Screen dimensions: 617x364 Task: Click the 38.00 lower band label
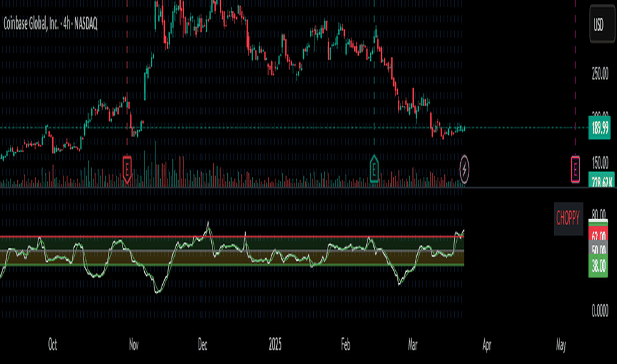click(598, 267)
